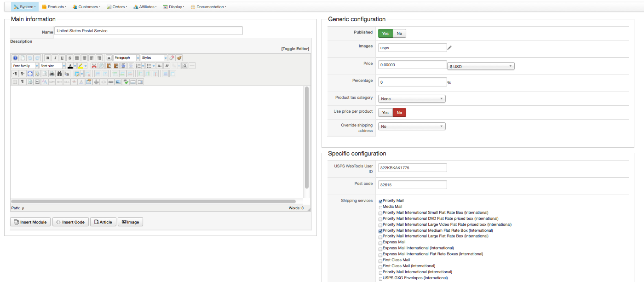
Task: Insert a horizontal rule line
Action: pyautogui.click(x=192, y=66)
